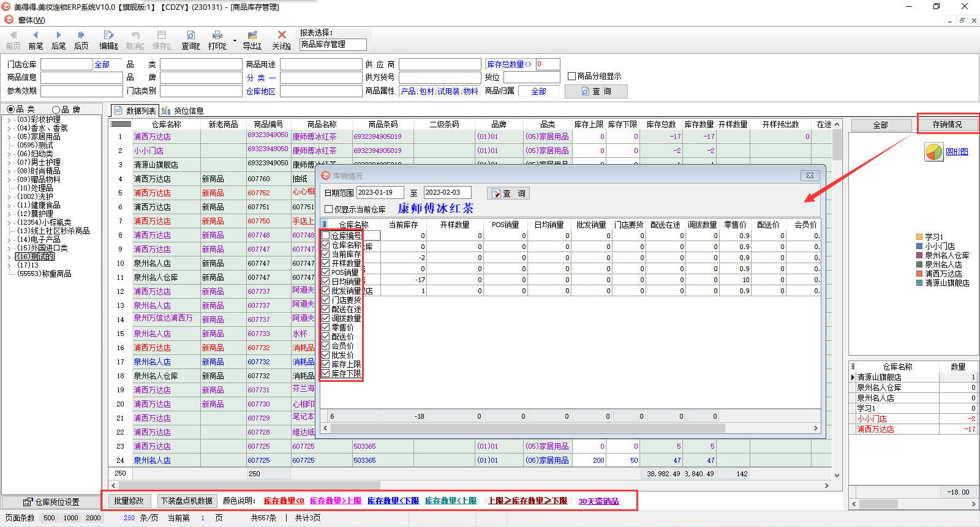Check the 仓库编号 column checkbox
This screenshot has height=527, width=980.
(x=326, y=236)
